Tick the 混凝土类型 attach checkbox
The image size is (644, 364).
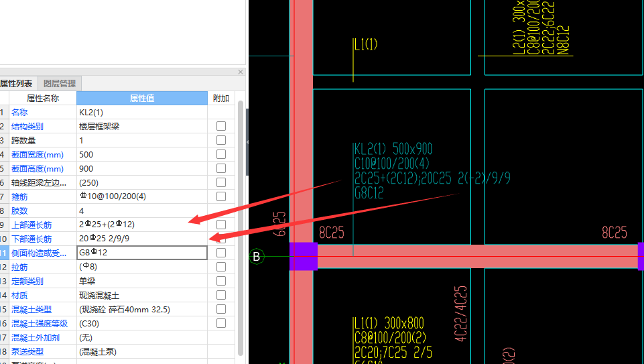[x=221, y=309]
